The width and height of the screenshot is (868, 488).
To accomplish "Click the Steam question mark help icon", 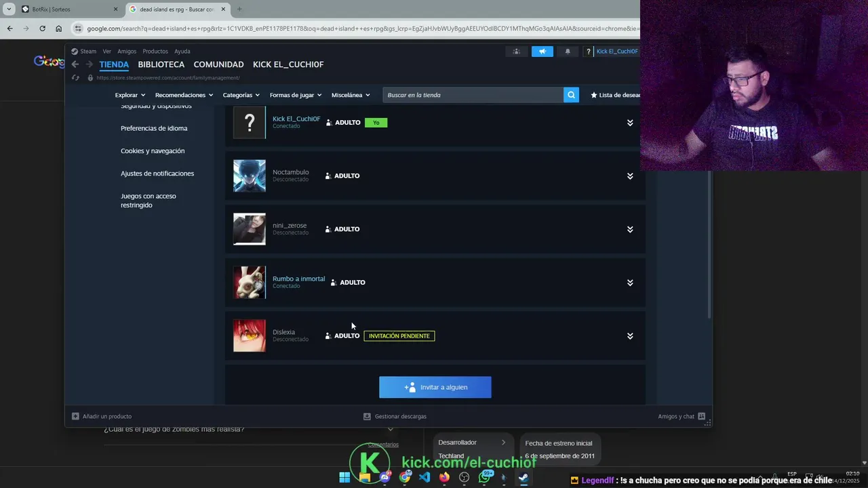I will point(588,52).
